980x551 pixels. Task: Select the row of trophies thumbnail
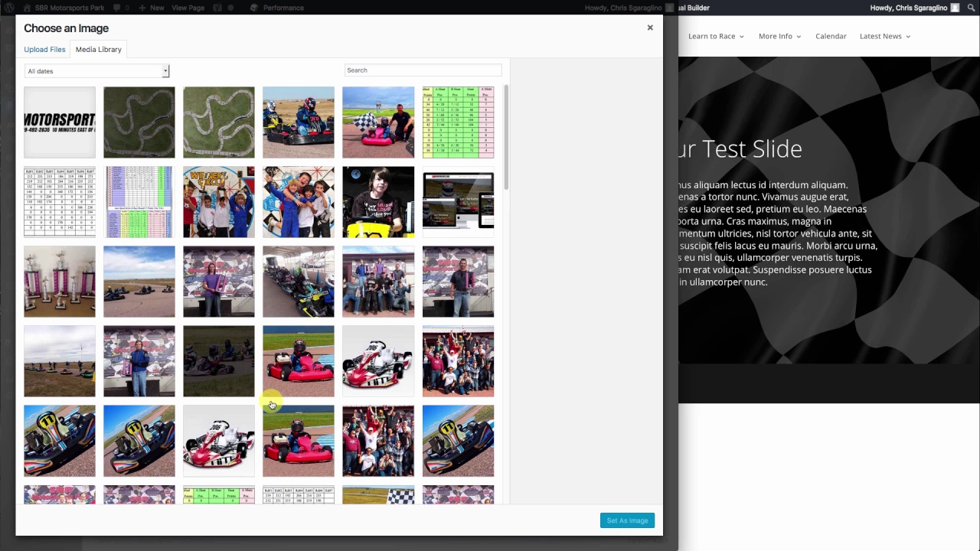tap(60, 282)
